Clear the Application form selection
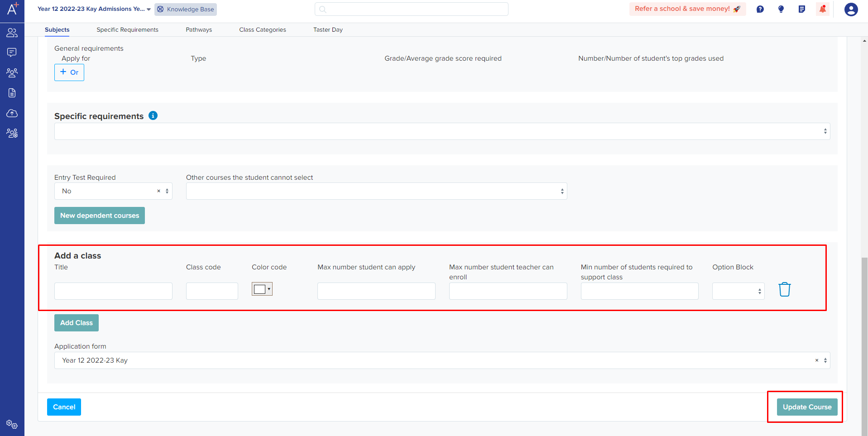 817,360
